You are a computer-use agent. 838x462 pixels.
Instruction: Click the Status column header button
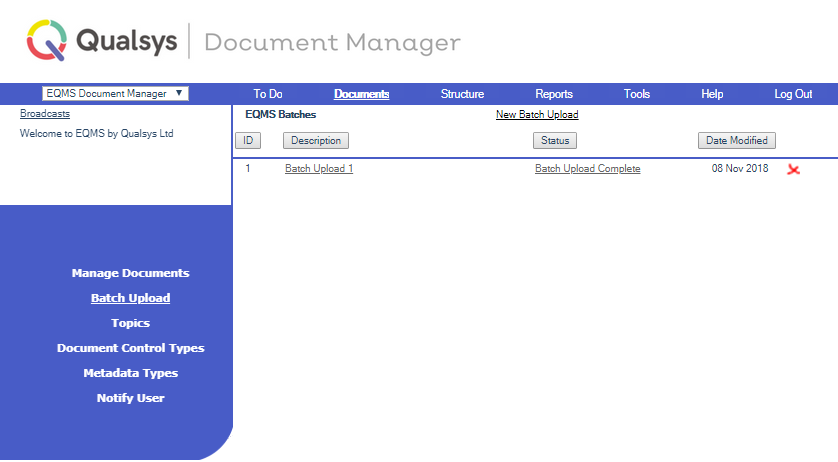pos(554,141)
